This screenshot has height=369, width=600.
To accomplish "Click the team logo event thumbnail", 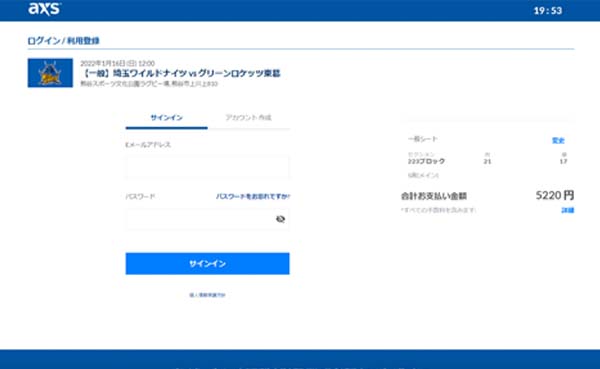I will (x=50, y=73).
